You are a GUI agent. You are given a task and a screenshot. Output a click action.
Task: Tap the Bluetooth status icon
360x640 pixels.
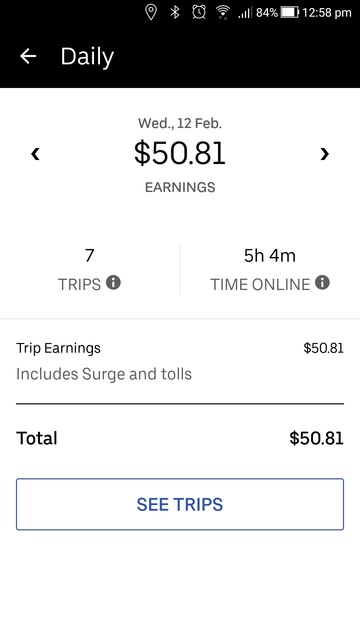(x=175, y=12)
